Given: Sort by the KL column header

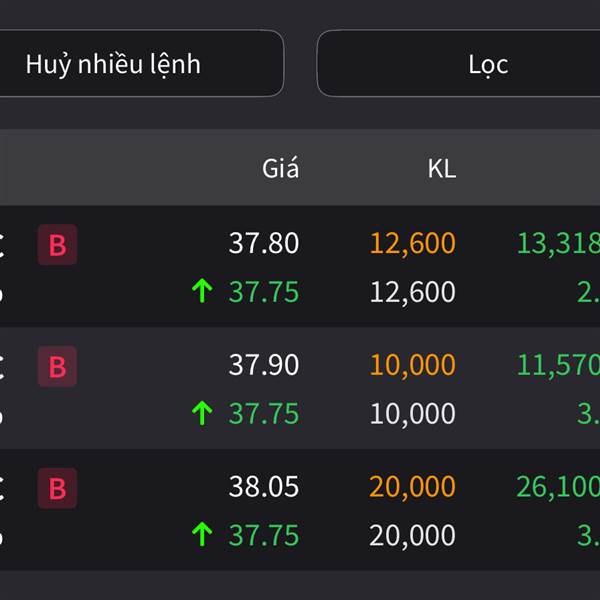Looking at the screenshot, I should 441,169.
